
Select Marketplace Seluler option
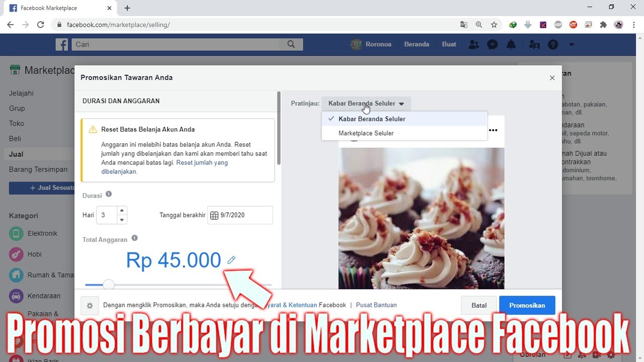point(405,133)
